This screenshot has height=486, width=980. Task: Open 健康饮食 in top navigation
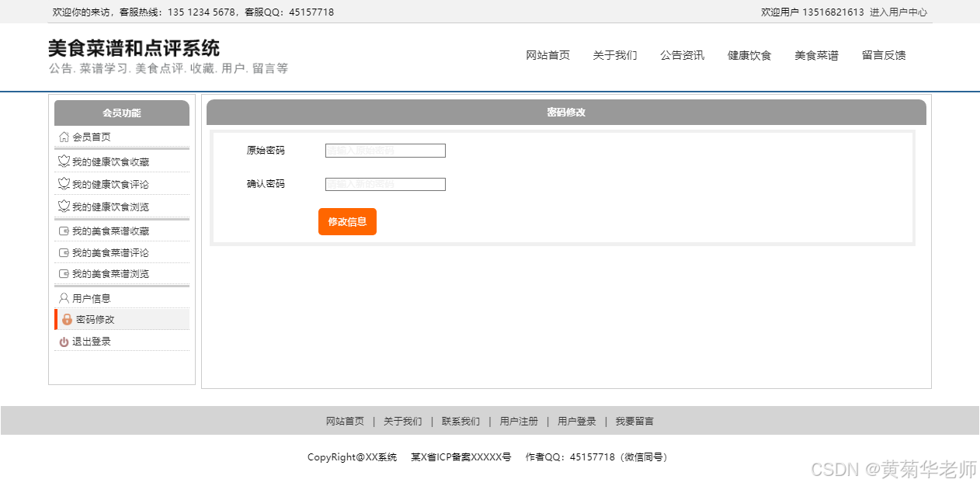click(x=749, y=55)
